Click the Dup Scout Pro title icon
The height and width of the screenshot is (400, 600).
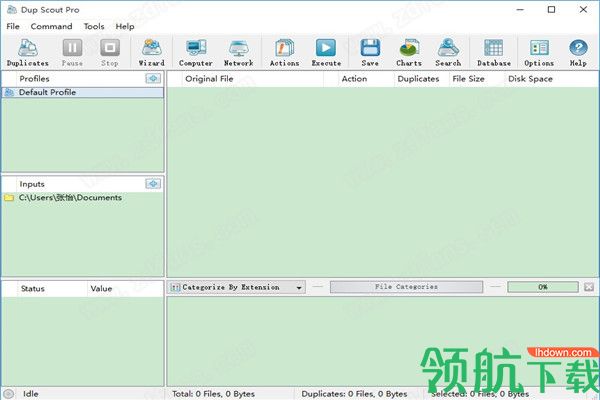click(12, 10)
